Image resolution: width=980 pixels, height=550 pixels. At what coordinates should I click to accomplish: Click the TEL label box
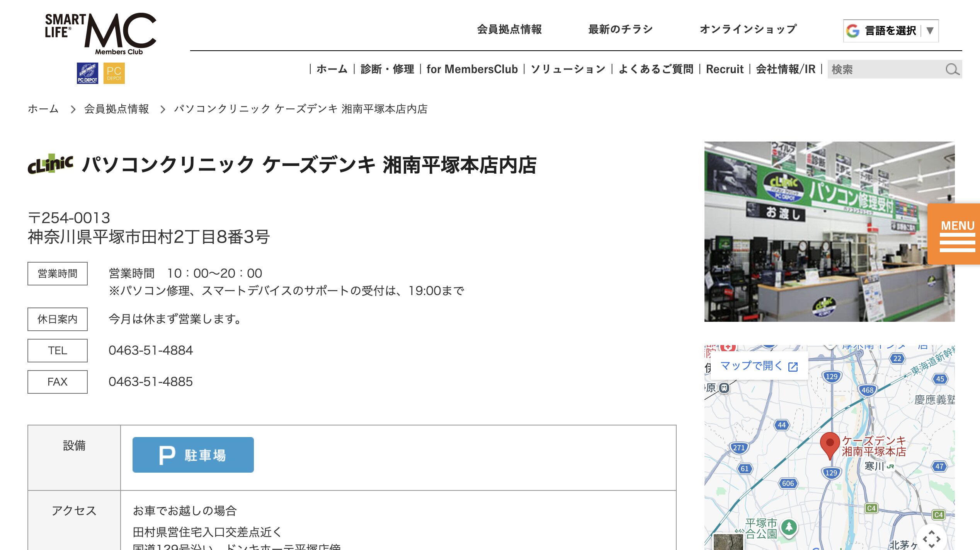[58, 350]
